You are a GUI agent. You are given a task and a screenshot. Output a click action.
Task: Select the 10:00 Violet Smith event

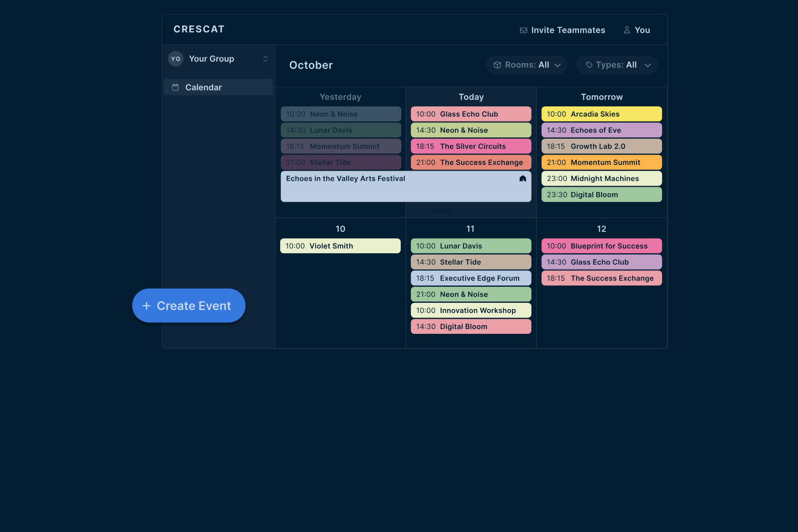tap(340, 246)
